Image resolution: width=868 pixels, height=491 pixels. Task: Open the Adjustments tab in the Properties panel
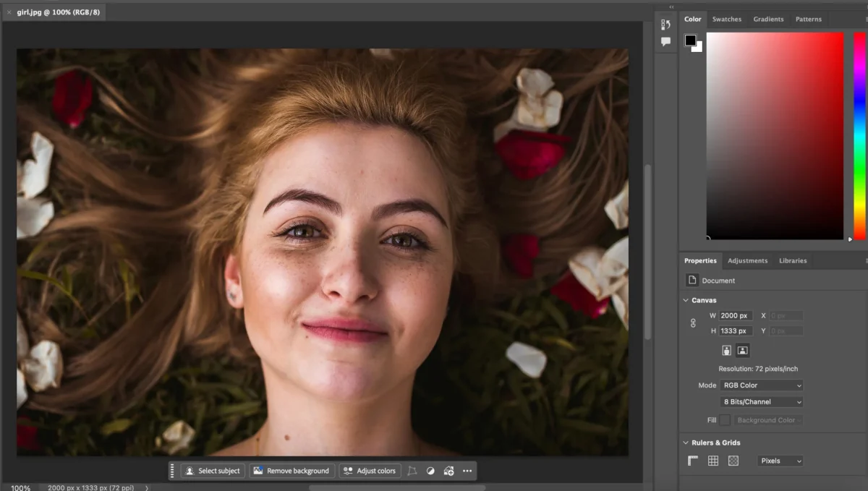click(x=748, y=260)
